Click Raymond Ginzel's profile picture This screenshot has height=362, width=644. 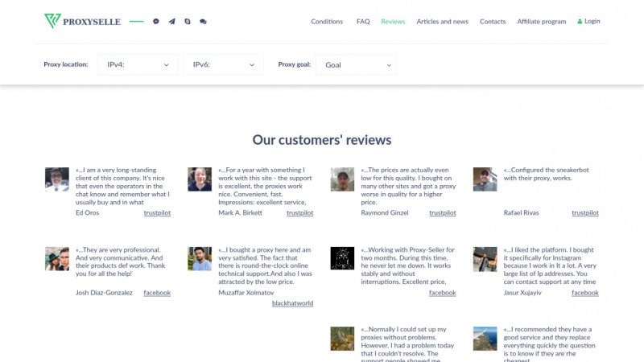(x=342, y=179)
